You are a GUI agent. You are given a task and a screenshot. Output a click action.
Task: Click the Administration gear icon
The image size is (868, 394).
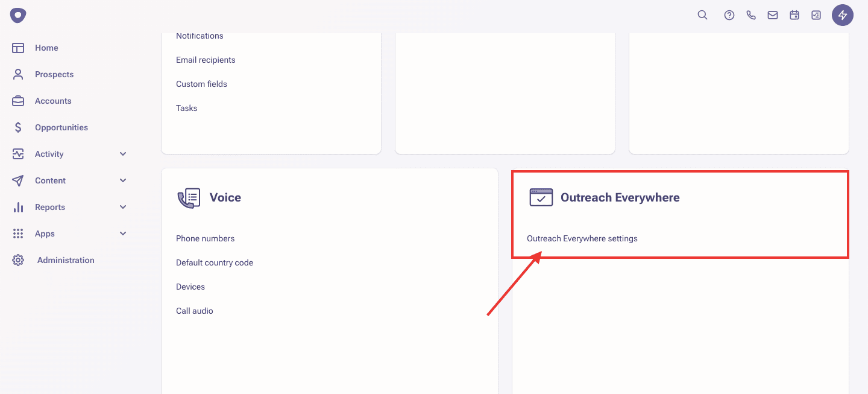click(18, 260)
